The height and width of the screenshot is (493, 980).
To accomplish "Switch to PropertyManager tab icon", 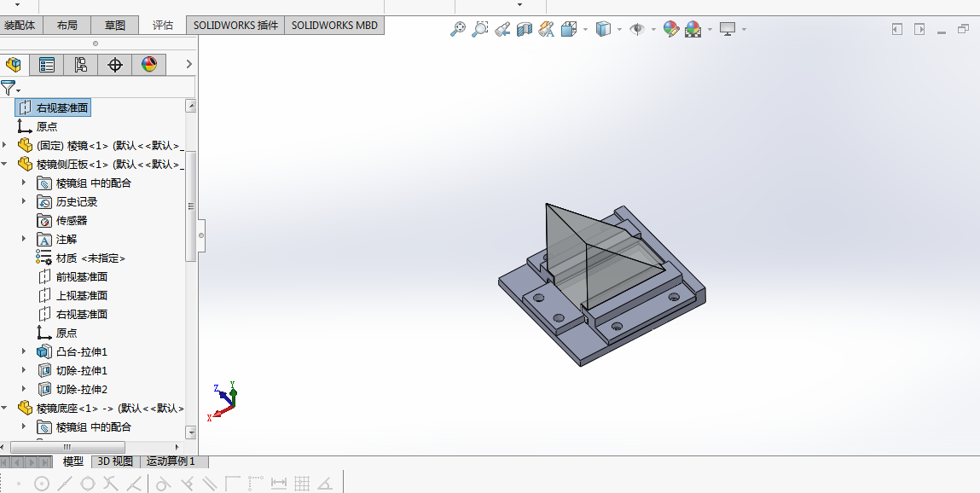I will pyautogui.click(x=47, y=64).
